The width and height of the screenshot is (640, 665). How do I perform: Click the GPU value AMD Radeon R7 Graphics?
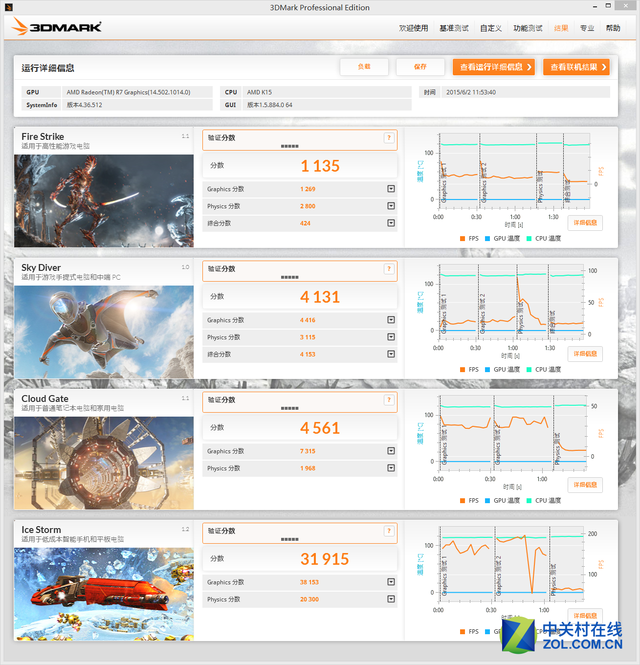pos(137,92)
